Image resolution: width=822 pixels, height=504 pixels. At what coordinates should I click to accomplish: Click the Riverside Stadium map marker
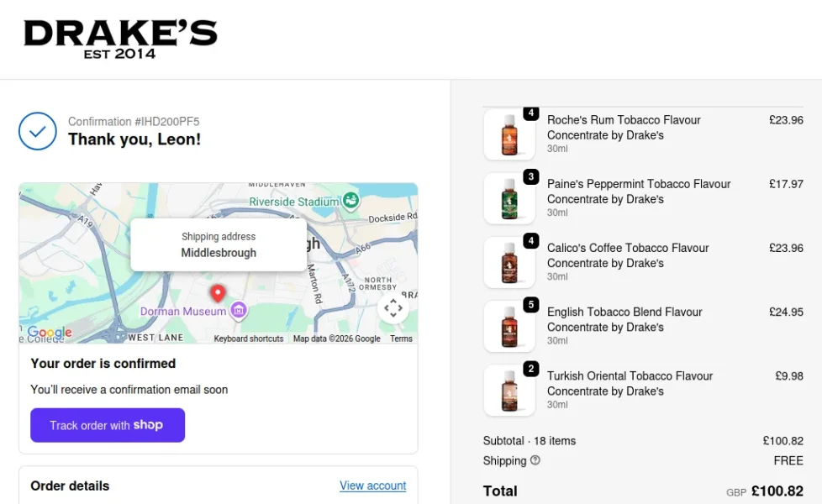point(350,200)
